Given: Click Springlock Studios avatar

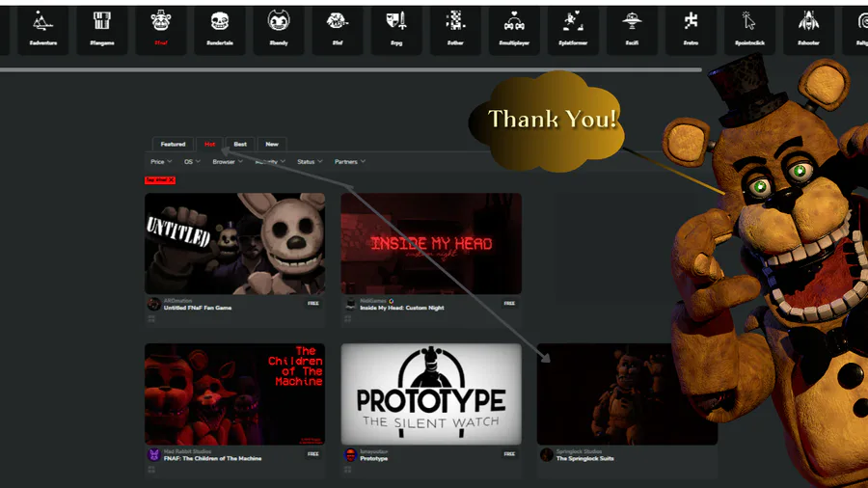Looking at the screenshot, I should tap(547, 455).
